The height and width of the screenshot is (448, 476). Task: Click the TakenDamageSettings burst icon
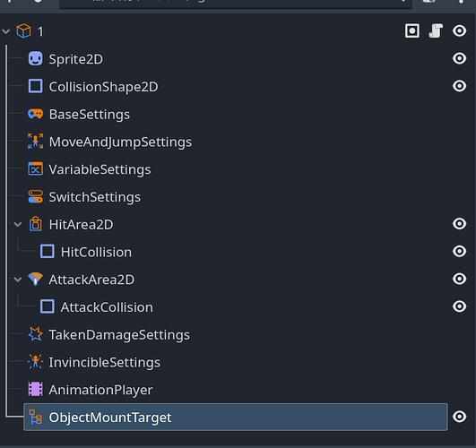point(36,334)
